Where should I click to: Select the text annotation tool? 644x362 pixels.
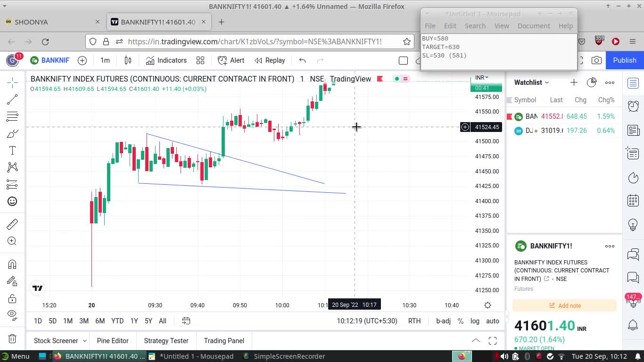click(12, 150)
